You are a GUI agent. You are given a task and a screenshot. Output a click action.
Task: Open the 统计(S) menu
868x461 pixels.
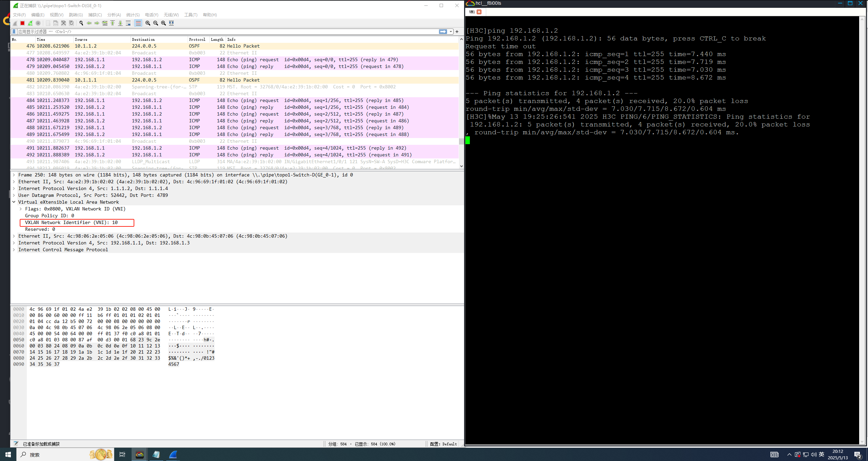point(133,15)
